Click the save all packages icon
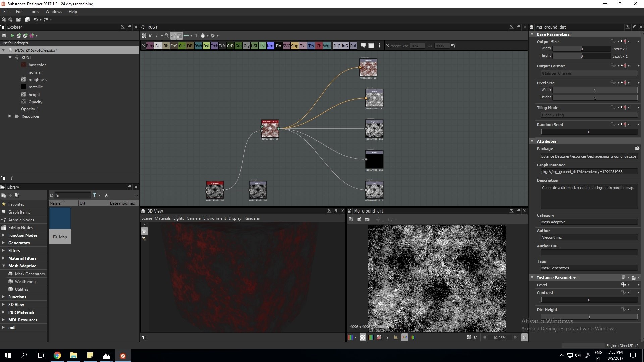This screenshot has height=362, width=644. [27, 20]
